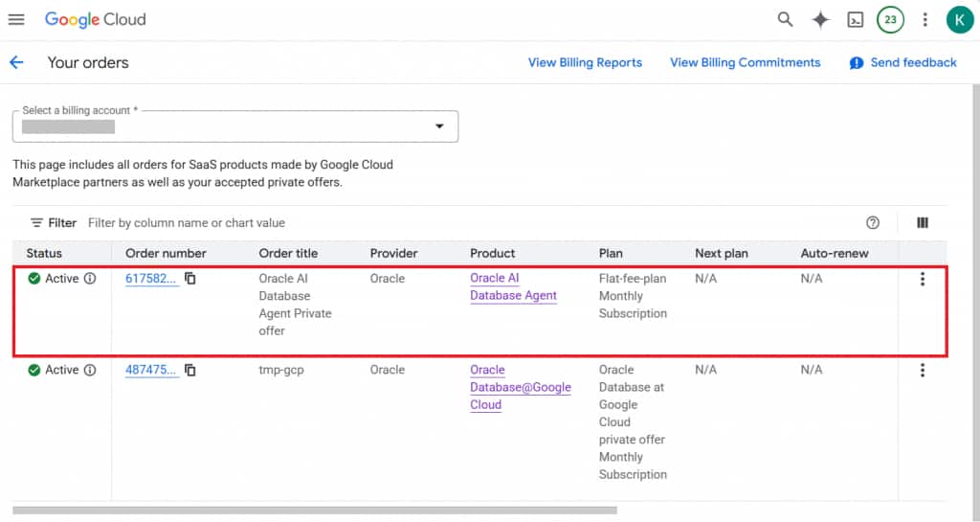Click the Order title column header
The image size is (980, 522).
[288, 253]
